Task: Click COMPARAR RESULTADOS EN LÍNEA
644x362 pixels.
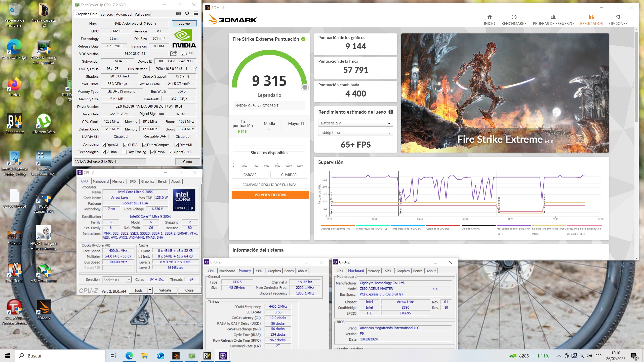Action: click(x=269, y=185)
